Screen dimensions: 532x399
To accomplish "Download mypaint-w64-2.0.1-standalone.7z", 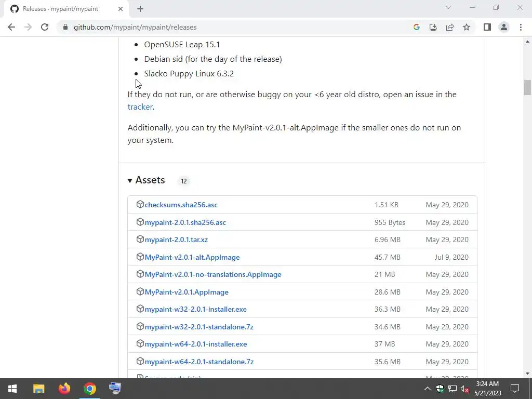I will click(x=199, y=362).
